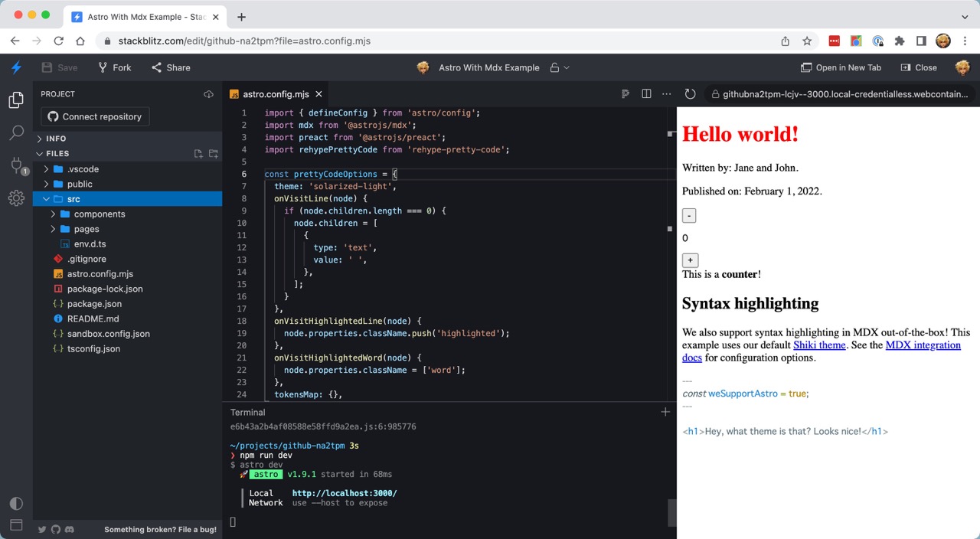Expand the components folder
The height and width of the screenshot is (539, 980).
tap(99, 214)
